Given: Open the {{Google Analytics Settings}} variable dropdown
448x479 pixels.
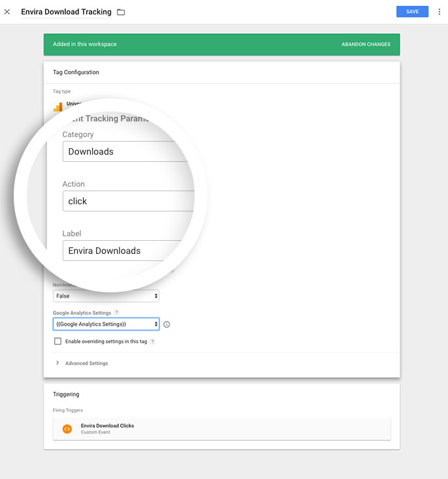Looking at the screenshot, I should point(106,324).
